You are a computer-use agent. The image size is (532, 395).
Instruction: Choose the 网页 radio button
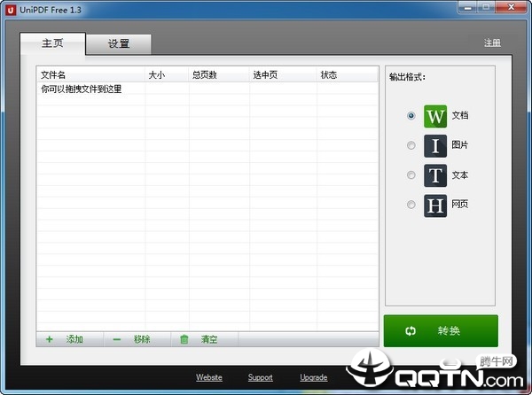pyautogui.click(x=411, y=205)
